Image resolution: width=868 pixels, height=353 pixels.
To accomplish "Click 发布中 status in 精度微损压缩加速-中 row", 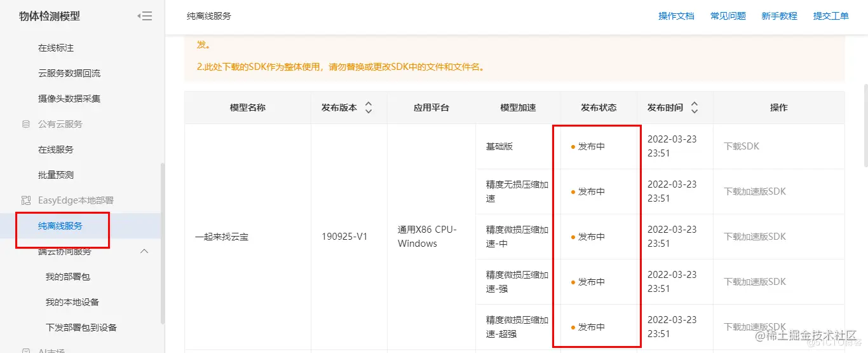I will click(592, 237).
